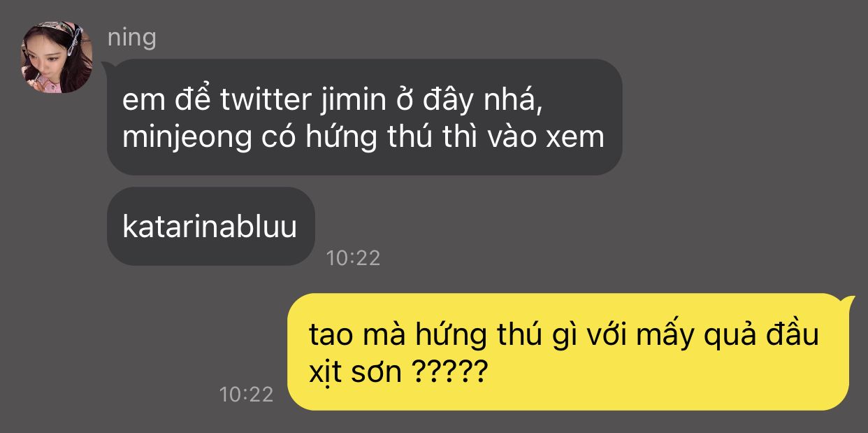
Task: Select the gray message mentioning twitter jimin
Action: coord(364,117)
